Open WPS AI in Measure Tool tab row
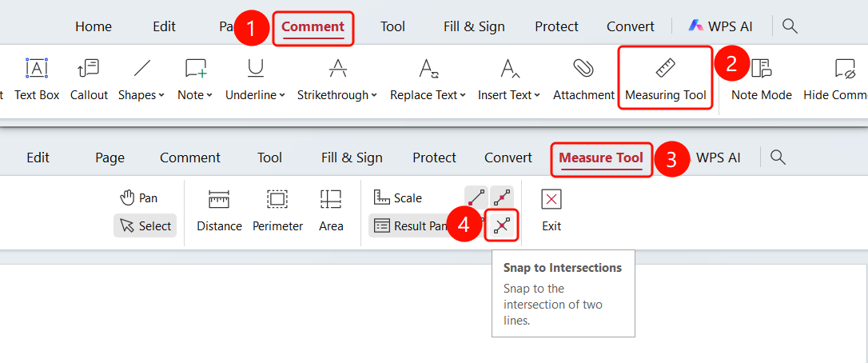Image resolution: width=868 pixels, height=363 pixels. (718, 158)
